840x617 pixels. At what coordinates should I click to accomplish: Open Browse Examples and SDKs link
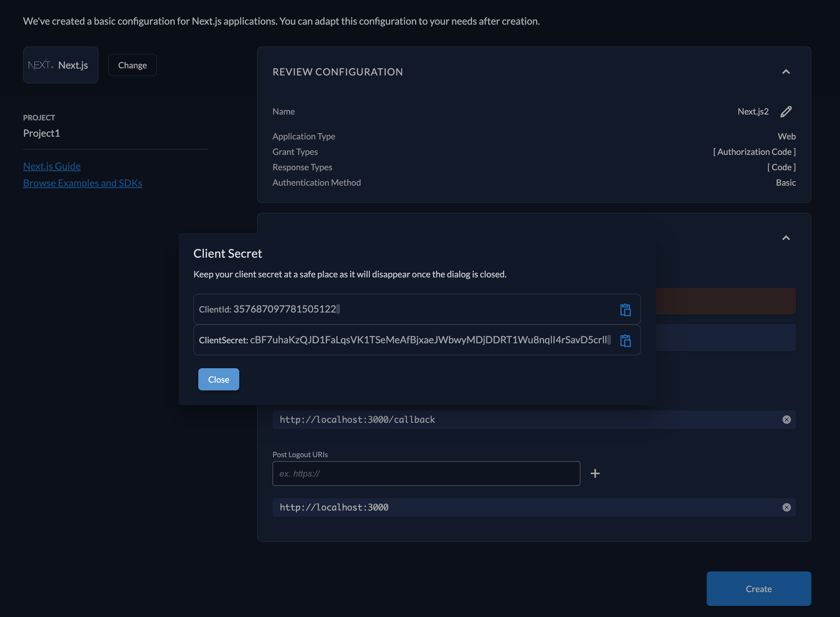click(x=83, y=183)
